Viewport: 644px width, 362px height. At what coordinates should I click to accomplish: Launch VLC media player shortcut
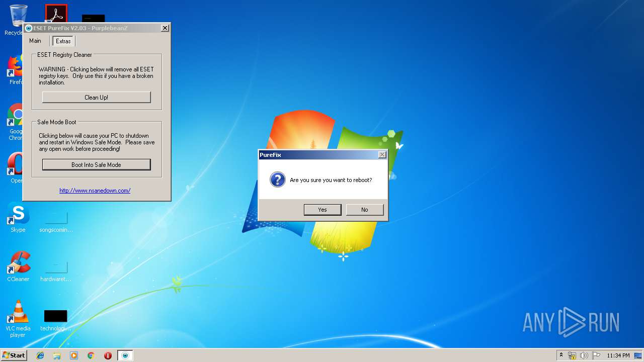(18, 319)
